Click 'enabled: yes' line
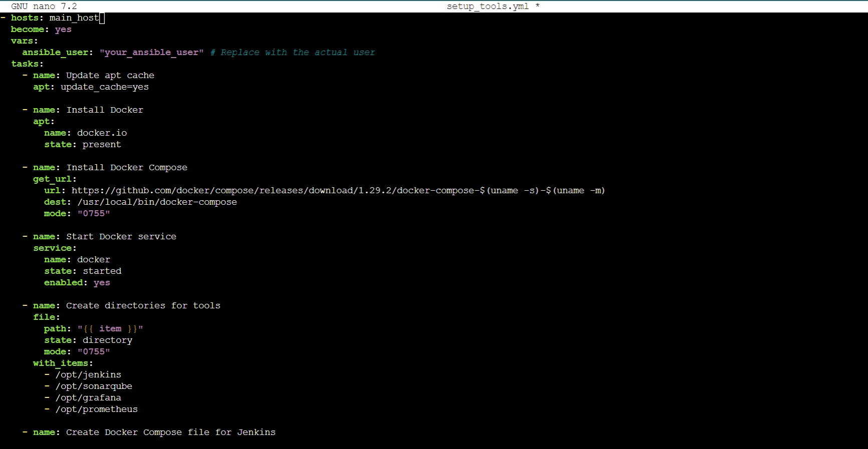 click(77, 283)
